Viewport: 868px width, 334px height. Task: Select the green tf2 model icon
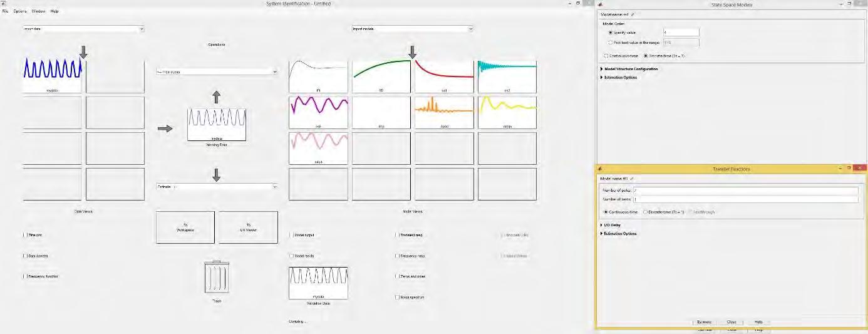pos(381,76)
